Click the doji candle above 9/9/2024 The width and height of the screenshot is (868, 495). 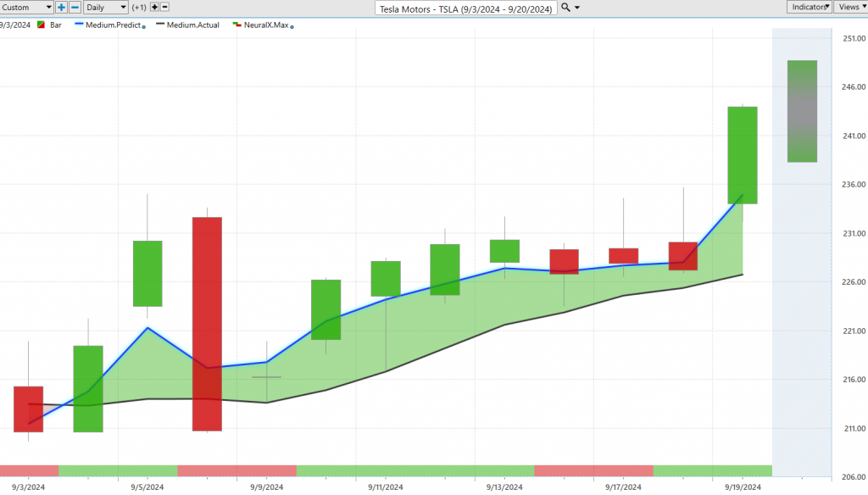266,377
